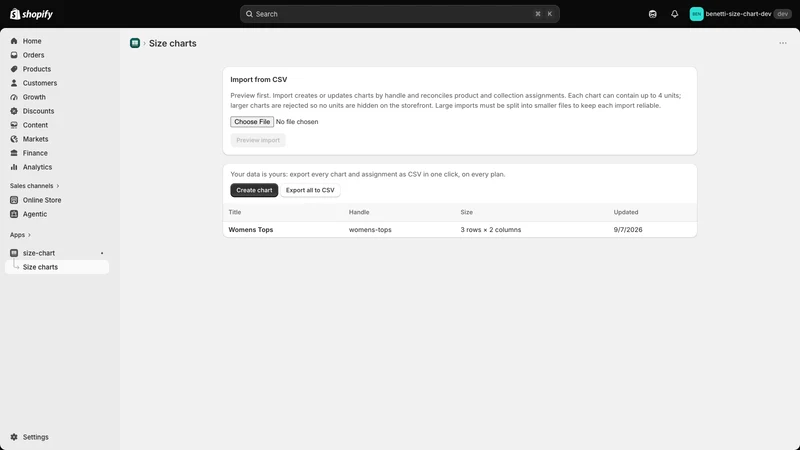Click Choose File button
This screenshot has width=800, height=450.
[x=252, y=121]
